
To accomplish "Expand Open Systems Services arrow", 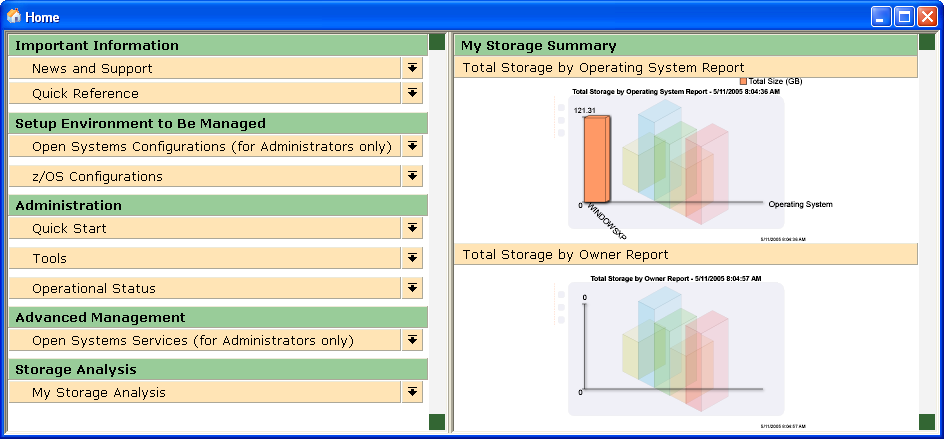I will 412,340.
